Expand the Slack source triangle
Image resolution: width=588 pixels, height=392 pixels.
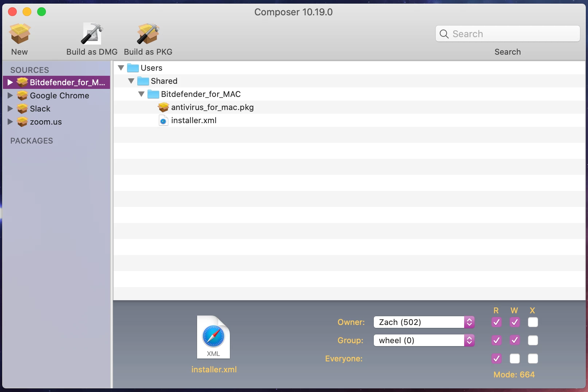10,109
